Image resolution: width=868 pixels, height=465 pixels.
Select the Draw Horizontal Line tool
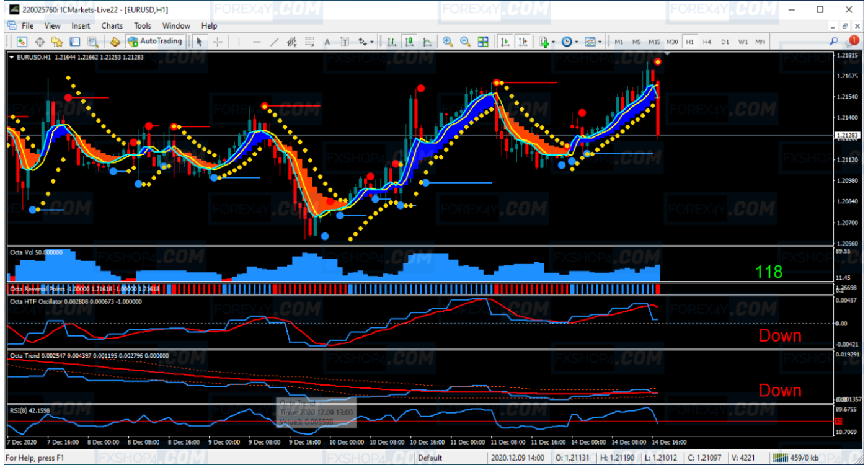tap(257, 42)
